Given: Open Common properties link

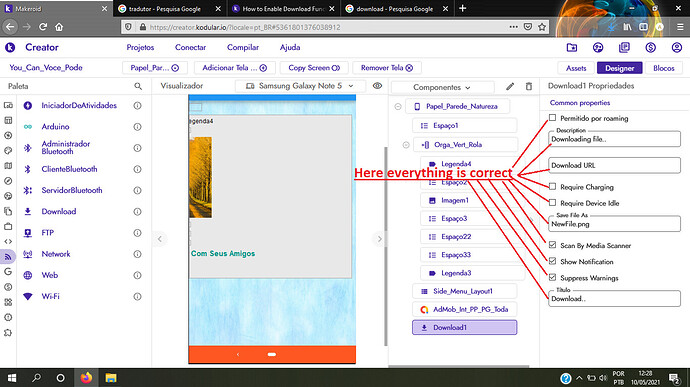Looking at the screenshot, I should pyautogui.click(x=580, y=103).
